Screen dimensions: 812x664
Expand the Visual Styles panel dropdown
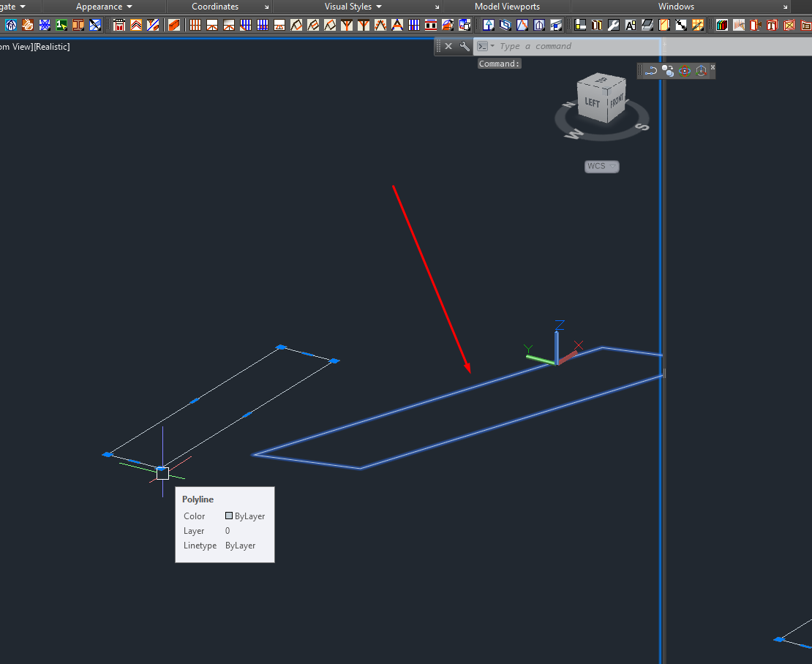point(378,7)
